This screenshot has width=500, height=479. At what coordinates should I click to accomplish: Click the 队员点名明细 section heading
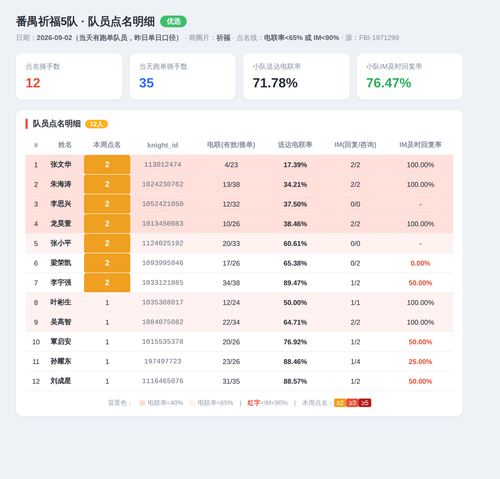(57, 124)
